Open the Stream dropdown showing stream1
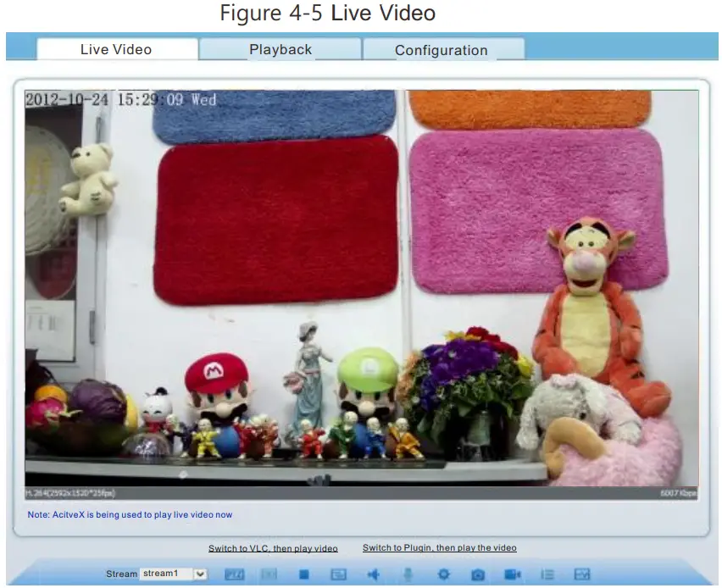The image size is (722, 588). pos(173,574)
